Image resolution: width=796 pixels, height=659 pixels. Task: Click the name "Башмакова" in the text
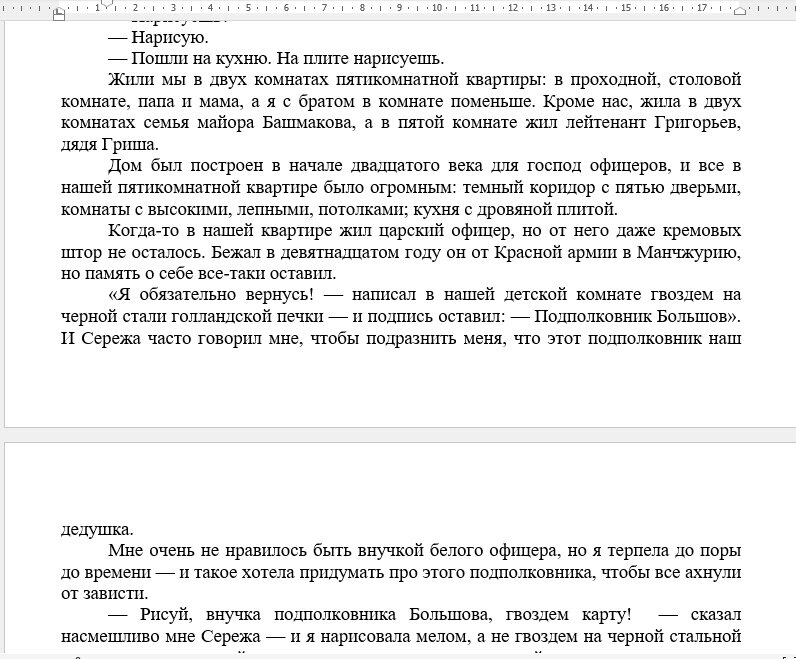coord(307,123)
